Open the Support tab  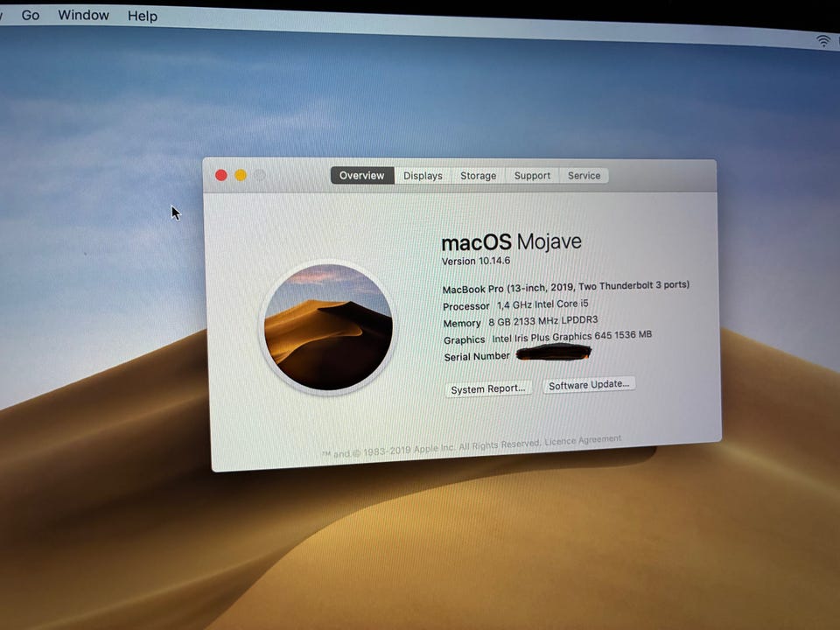[532, 176]
